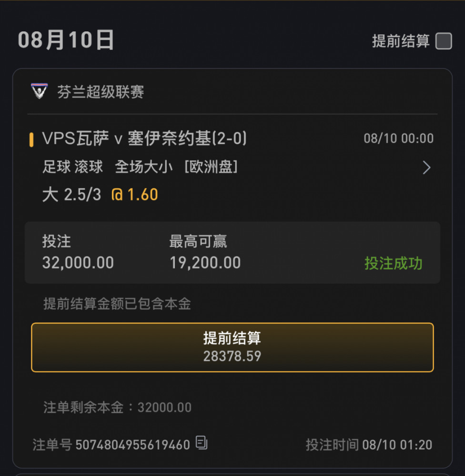Click the 提前结算金额已包含本金 notice
The width and height of the screenshot is (465, 476).
tap(117, 304)
